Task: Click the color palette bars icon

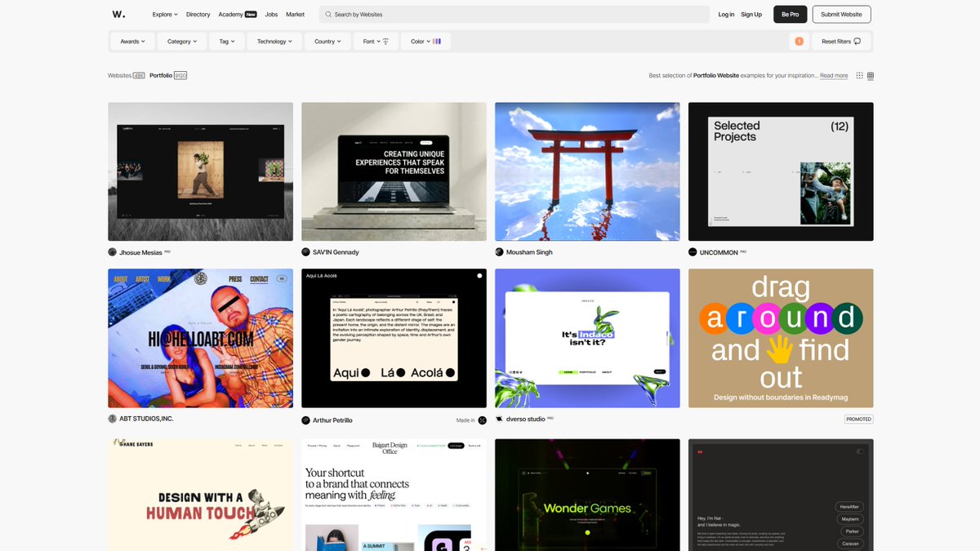Action: pyautogui.click(x=437, y=41)
